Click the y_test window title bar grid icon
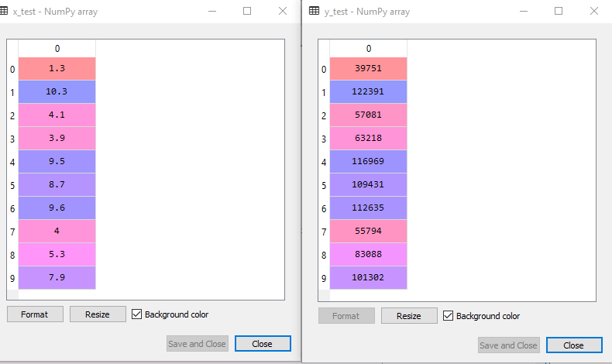 pyautogui.click(x=314, y=12)
